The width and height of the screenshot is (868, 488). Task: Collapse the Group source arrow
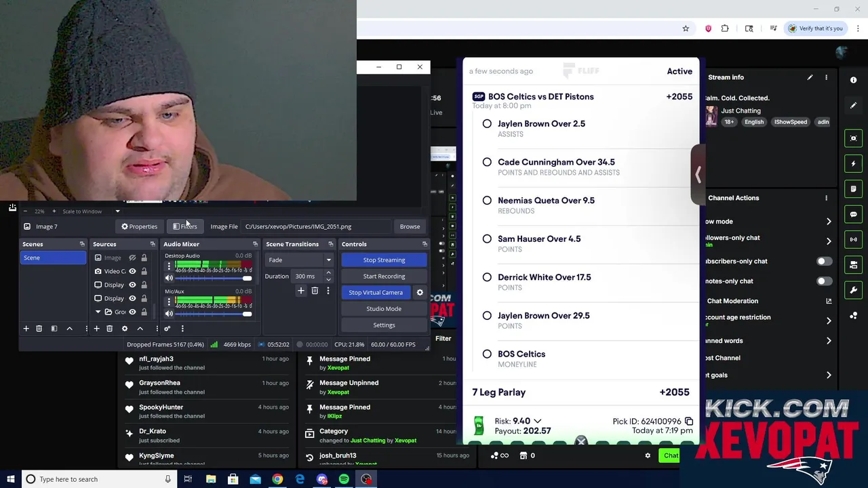98,312
